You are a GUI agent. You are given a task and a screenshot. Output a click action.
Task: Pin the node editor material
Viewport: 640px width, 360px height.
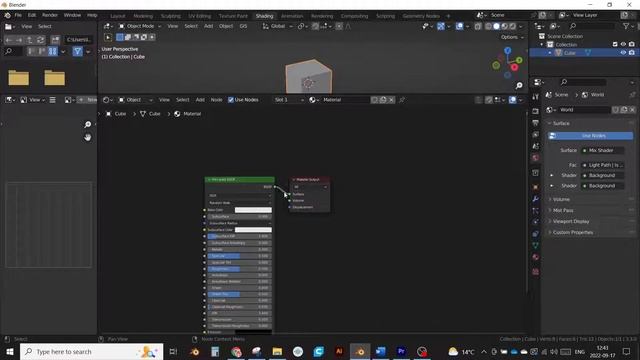tap(402, 100)
